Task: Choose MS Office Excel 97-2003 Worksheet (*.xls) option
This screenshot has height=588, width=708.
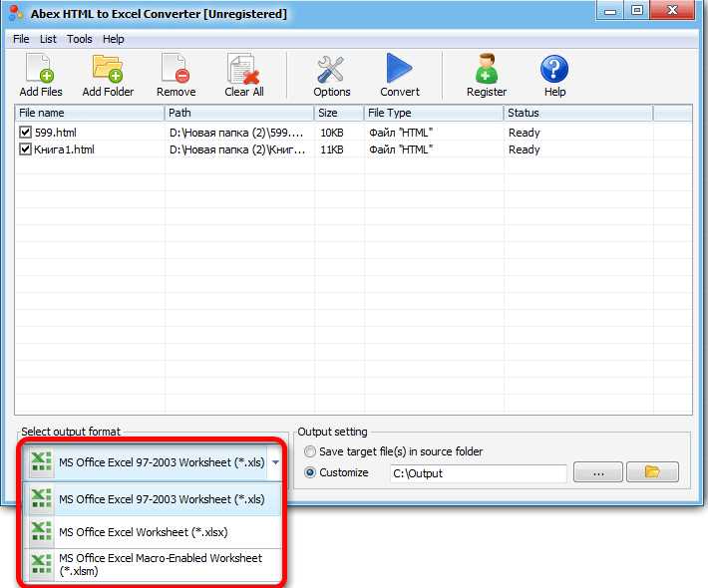Action: click(154, 499)
